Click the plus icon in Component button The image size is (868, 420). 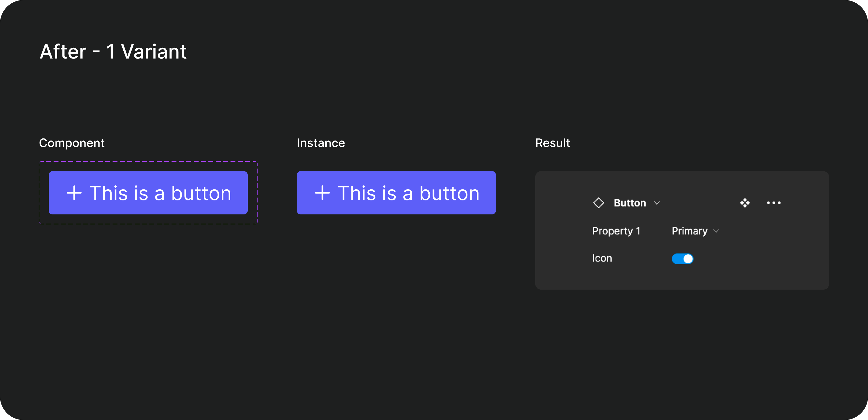[74, 193]
